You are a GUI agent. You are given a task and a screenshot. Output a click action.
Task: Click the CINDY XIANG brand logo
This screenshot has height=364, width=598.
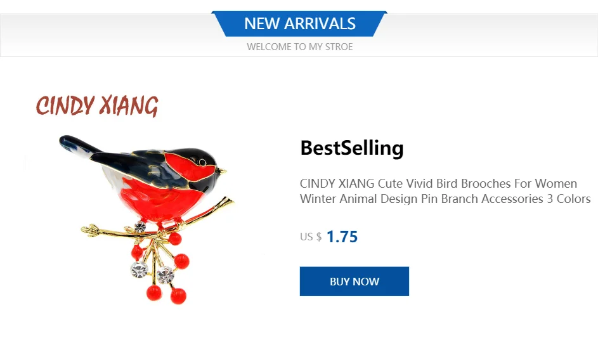tap(97, 106)
